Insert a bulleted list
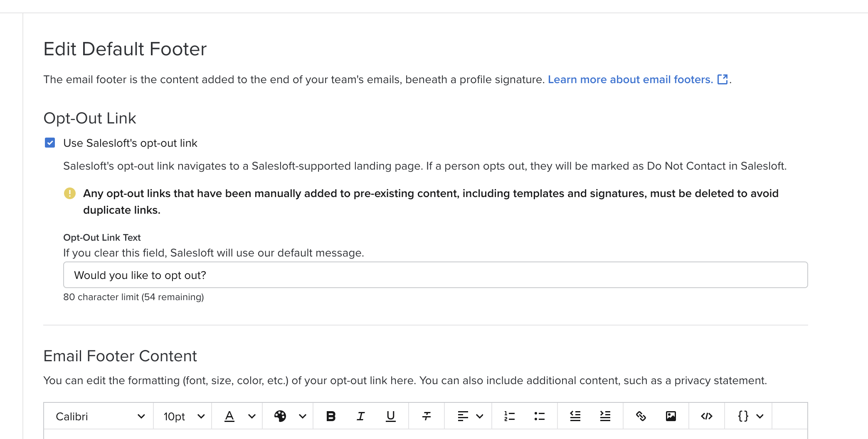This screenshot has width=868, height=439. (x=540, y=416)
